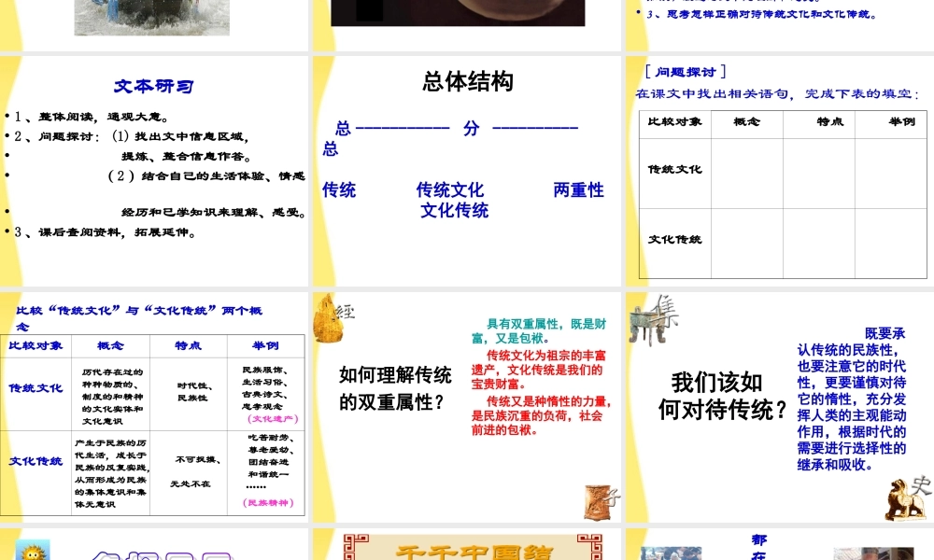This screenshot has height=560, width=934.
Task: Click the 我们该如何对待传统？ question text
Action: coord(723,396)
